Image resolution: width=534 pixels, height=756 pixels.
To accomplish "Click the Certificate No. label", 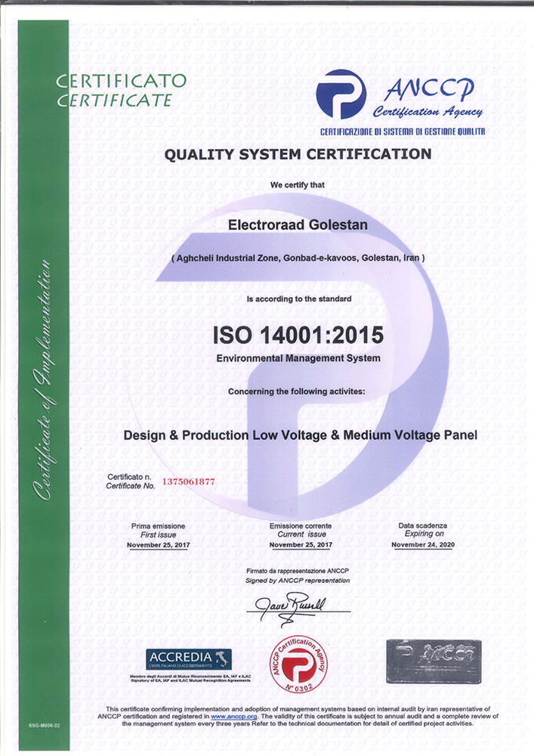I will pos(131,486).
